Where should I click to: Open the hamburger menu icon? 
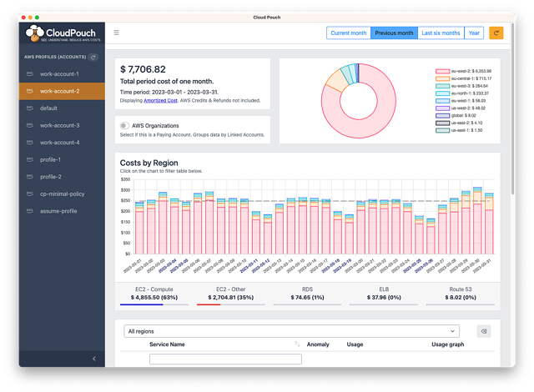tap(116, 33)
